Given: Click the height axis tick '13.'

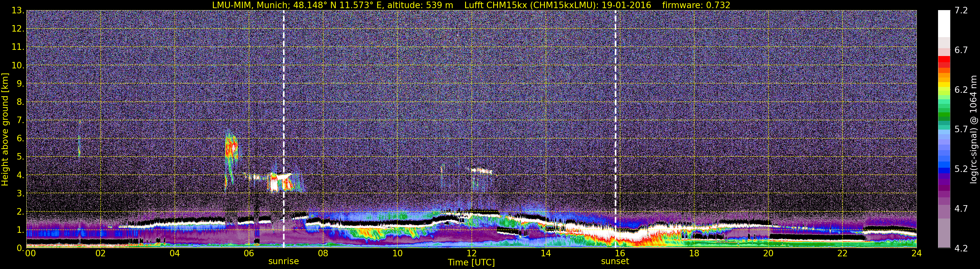Looking at the screenshot, I should (x=18, y=11).
